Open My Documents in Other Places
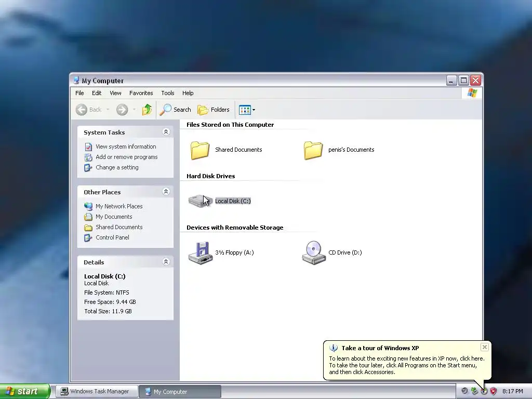The width and height of the screenshot is (532, 399). (x=114, y=217)
